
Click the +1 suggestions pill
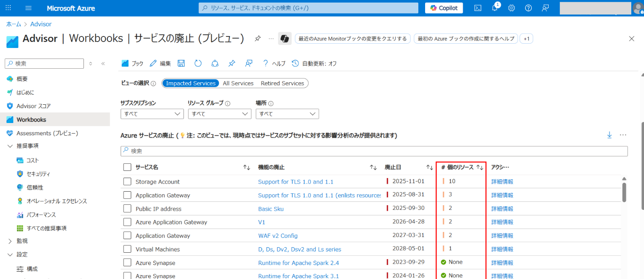point(526,39)
